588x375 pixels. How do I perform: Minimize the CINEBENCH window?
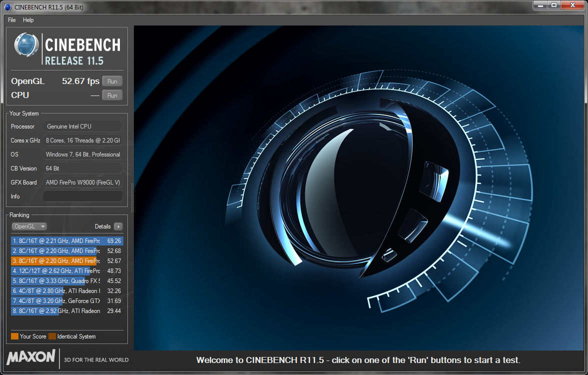540,5
